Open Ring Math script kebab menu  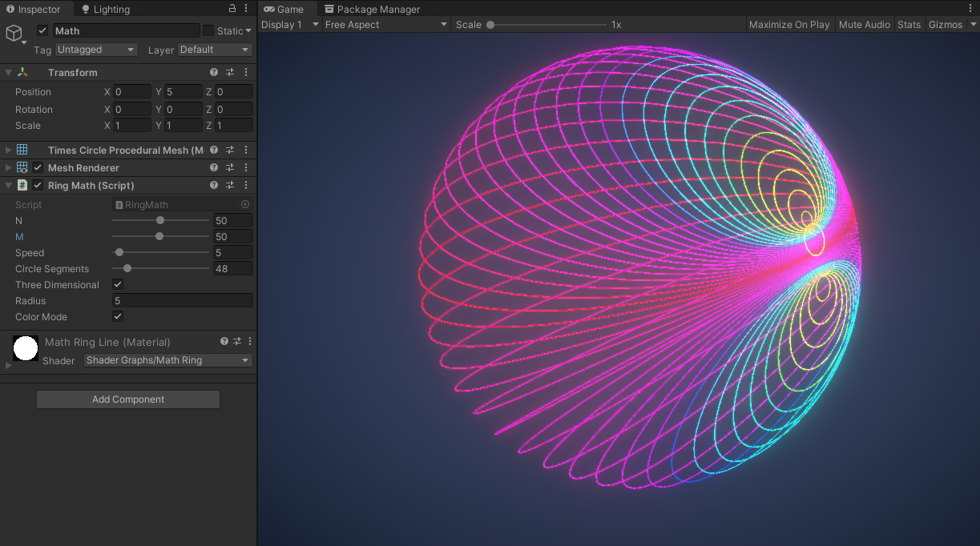point(246,185)
